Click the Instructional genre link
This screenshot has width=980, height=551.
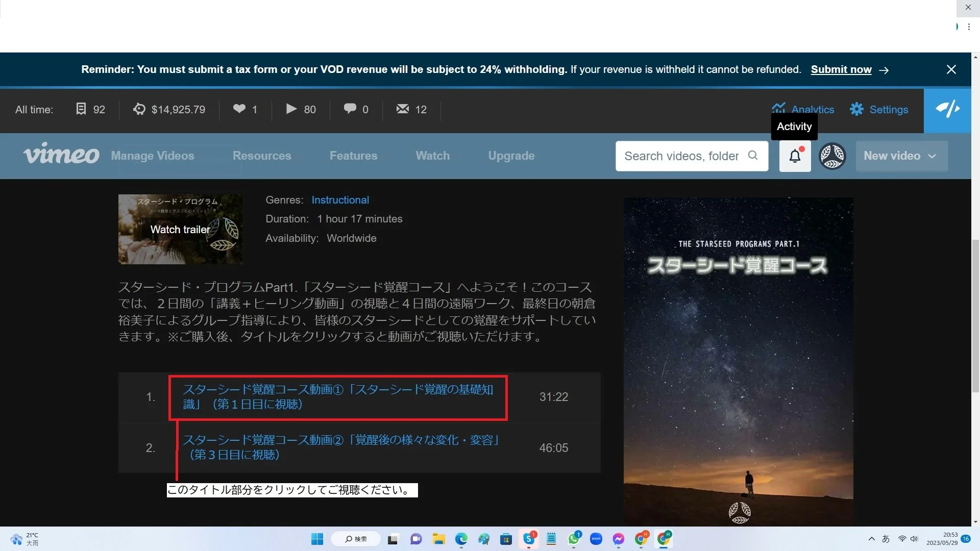click(x=340, y=200)
